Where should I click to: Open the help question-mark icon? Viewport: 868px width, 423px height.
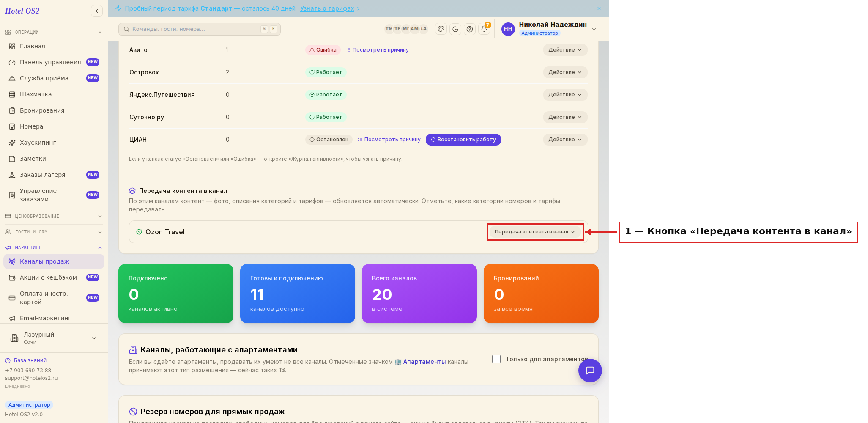(x=470, y=29)
